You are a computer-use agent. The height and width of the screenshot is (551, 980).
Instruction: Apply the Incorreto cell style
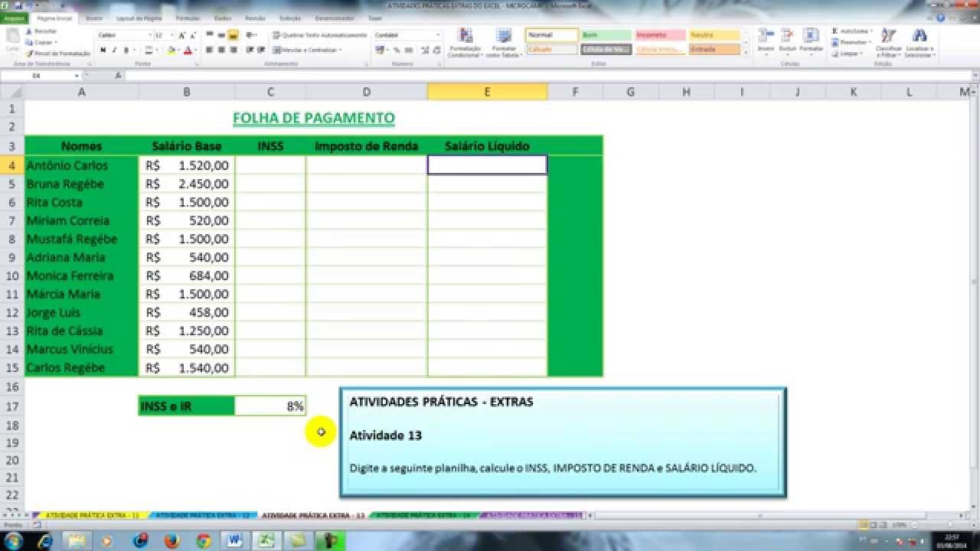[660, 35]
